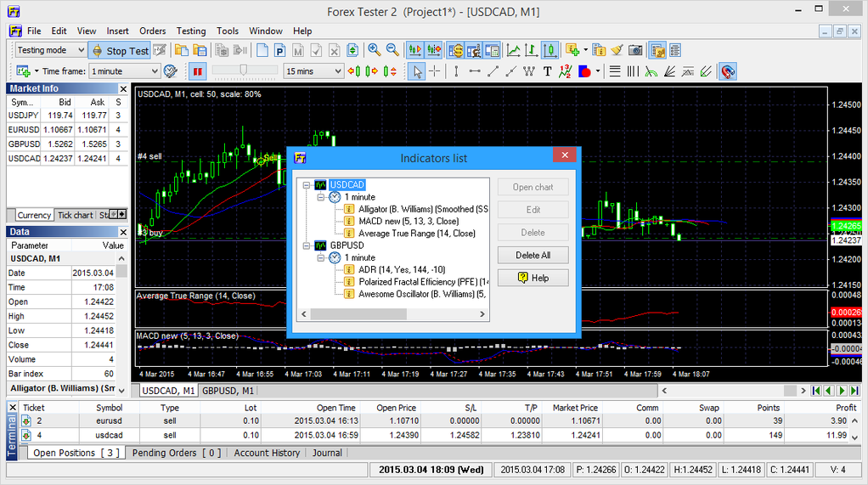Click the checklist panel icon beside Terminal
This screenshot has width=868, height=485.
point(675,51)
